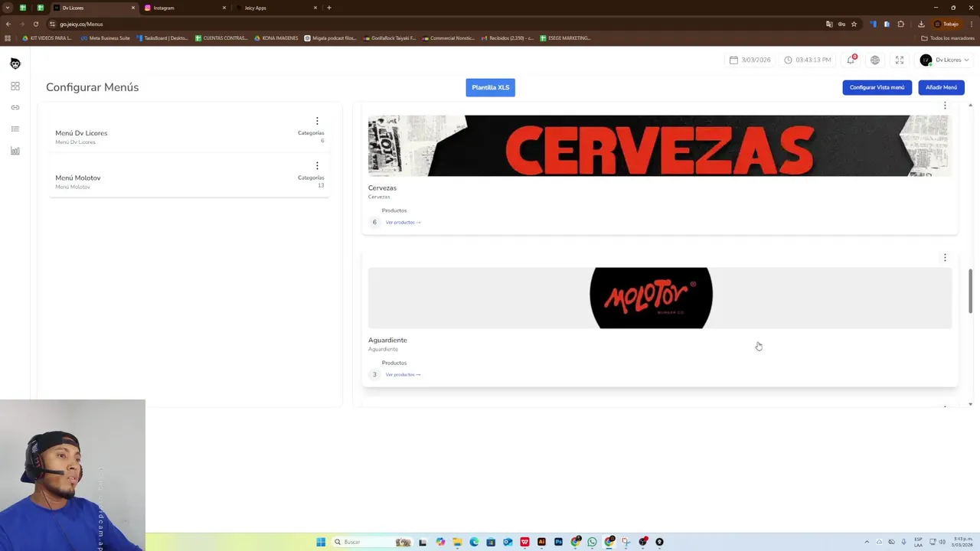Click the clock time 03:43:13 PM

[808, 60]
